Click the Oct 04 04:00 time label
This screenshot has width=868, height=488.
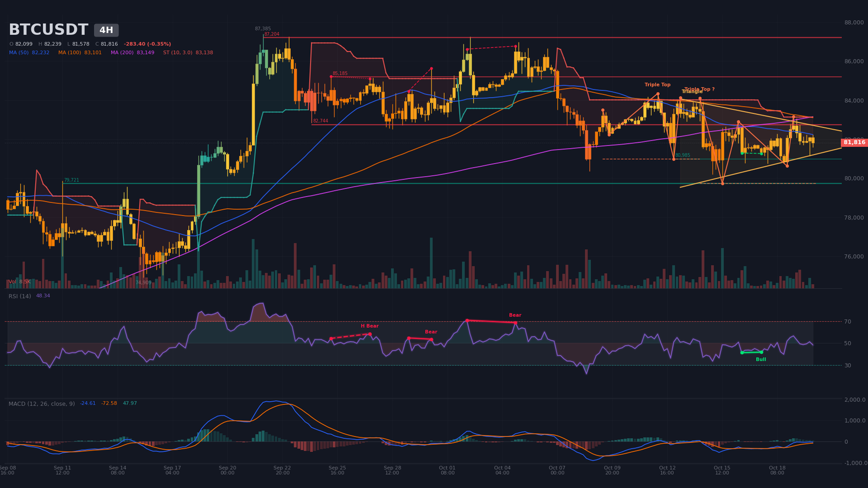click(x=502, y=470)
